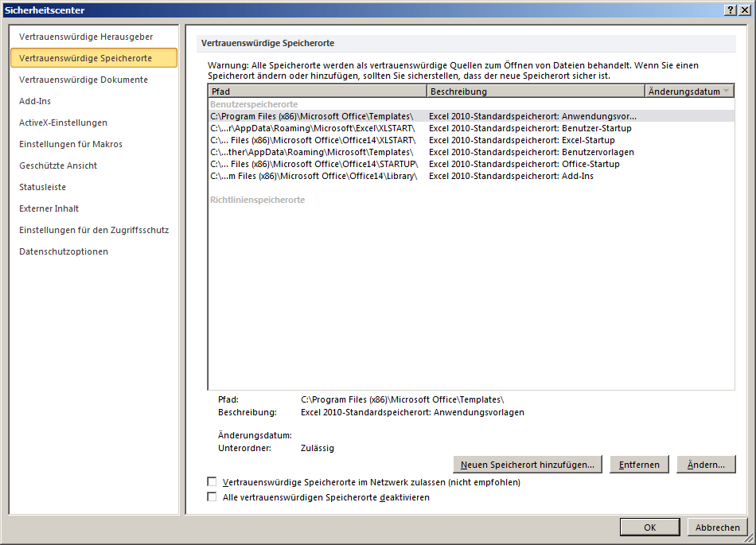Click description ending in Add-Ins
This screenshot has height=545, width=756.
(511, 176)
